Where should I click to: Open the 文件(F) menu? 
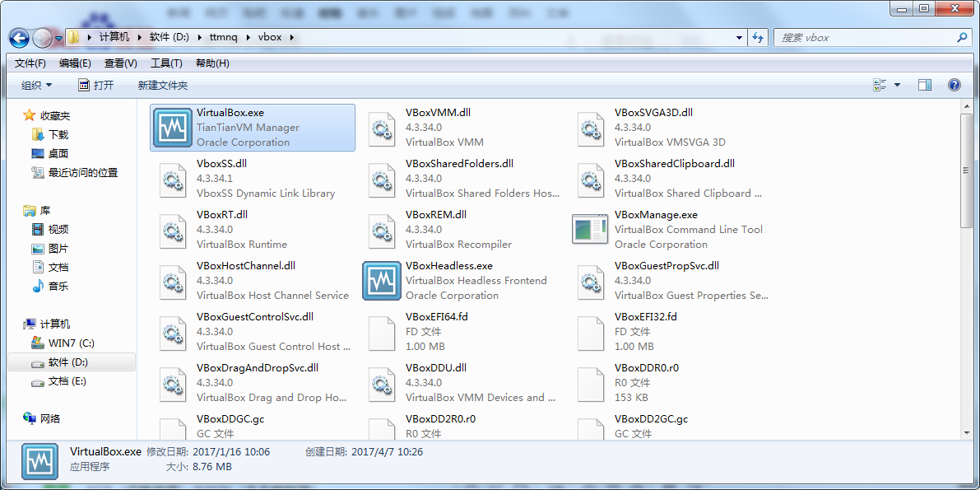(30, 63)
